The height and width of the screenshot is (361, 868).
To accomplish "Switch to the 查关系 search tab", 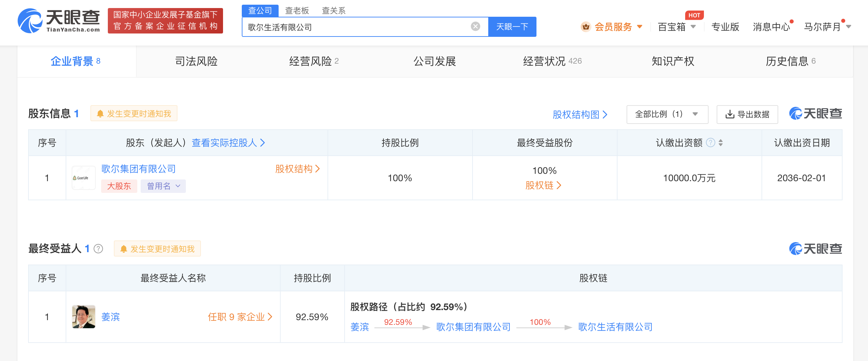I will coord(334,10).
